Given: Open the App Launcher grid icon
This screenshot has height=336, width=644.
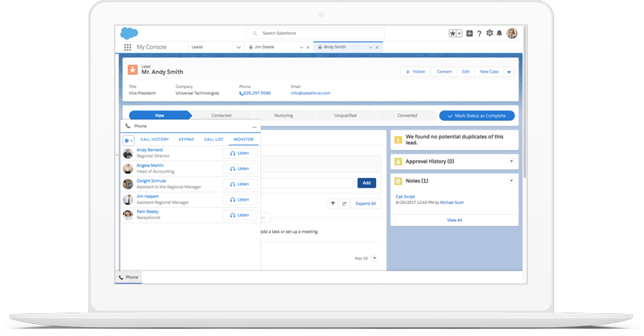Looking at the screenshot, I should click(x=128, y=48).
